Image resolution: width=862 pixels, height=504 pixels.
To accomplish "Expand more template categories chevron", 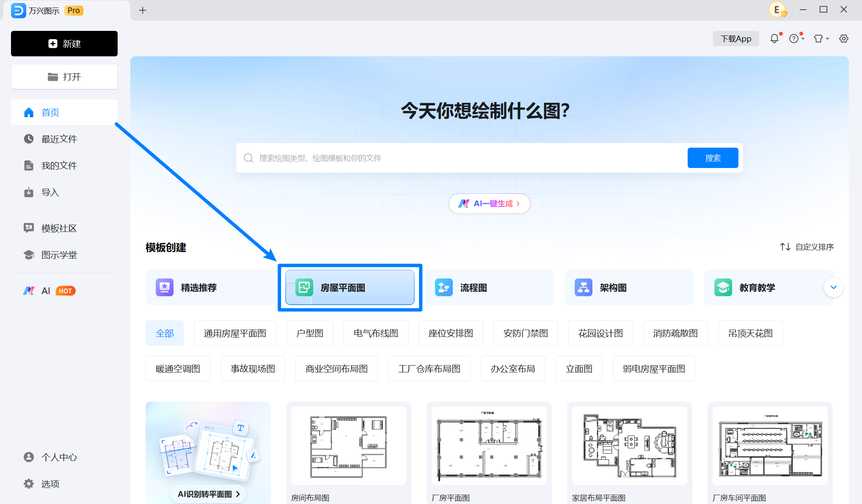I will (x=834, y=287).
